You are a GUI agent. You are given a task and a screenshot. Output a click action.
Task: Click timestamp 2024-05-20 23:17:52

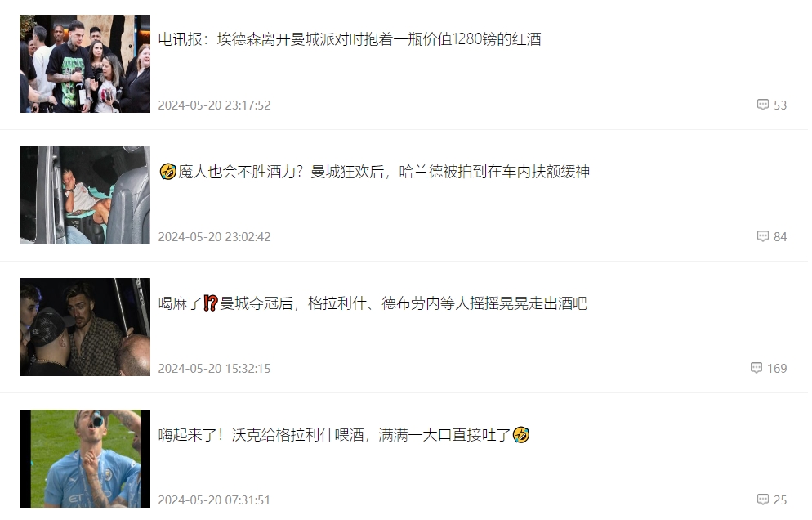[x=214, y=105]
